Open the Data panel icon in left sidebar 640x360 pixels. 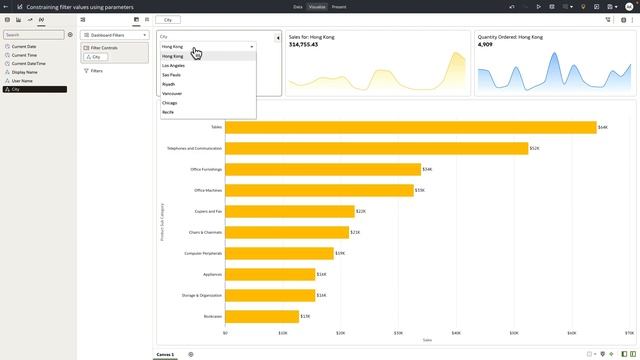click(7, 20)
